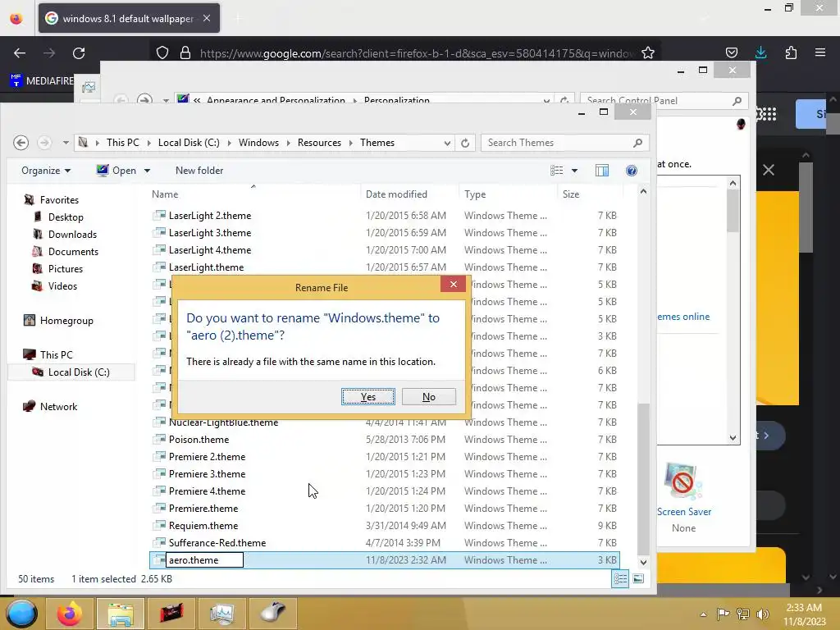
Task: Select Themes in address breadcrumb
Action: coord(377,143)
